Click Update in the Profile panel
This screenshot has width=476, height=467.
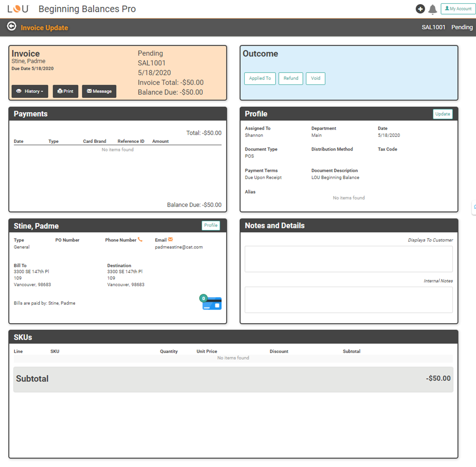442,114
